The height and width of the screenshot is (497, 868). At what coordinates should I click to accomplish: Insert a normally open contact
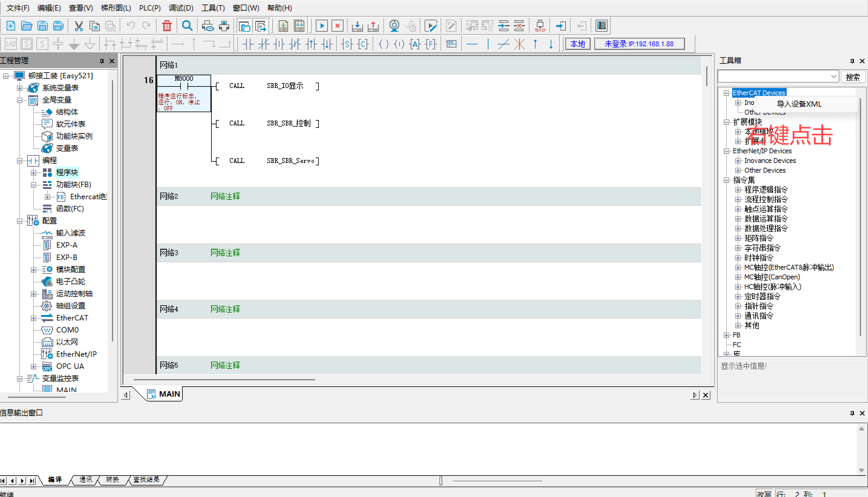pyautogui.click(x=248, y=44)
